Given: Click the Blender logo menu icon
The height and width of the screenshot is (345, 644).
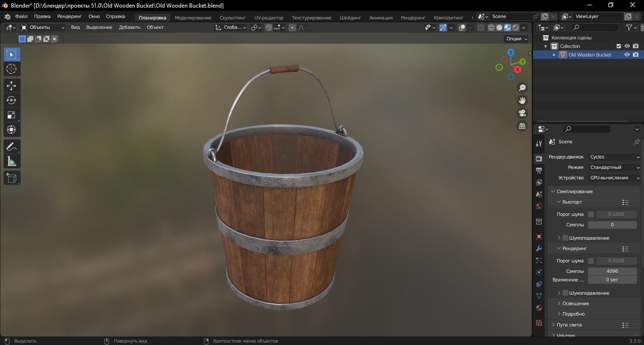Looking at the screenshot, I should point(7,17).
